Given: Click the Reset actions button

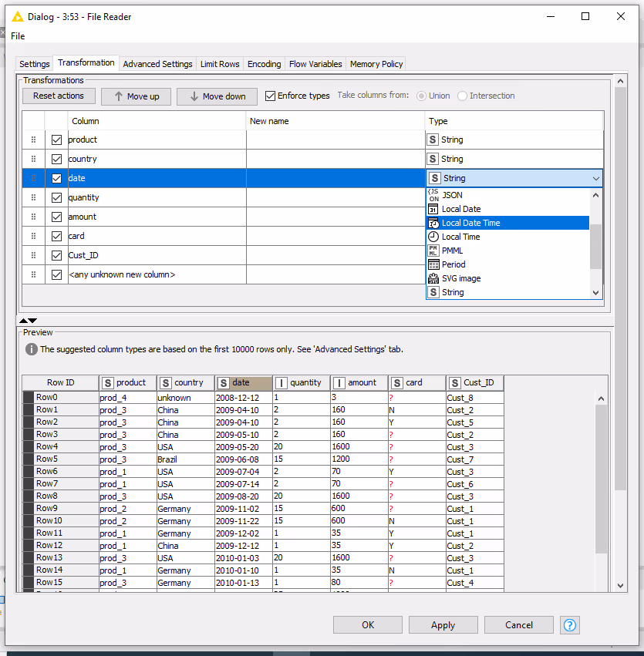Looking at the screenshot, I should tap(58, 96).
